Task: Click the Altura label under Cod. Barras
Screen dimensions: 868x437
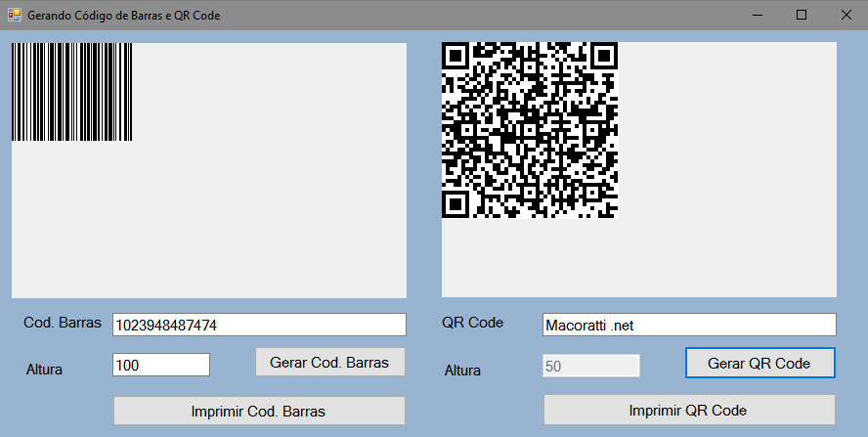Action: point(44,370)
